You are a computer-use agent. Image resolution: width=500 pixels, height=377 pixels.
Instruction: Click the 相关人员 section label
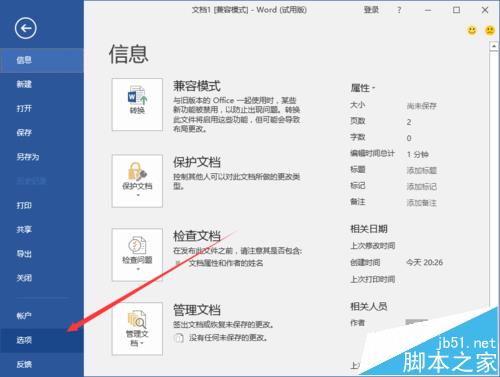pyautogui.click(x=369, y=306)
